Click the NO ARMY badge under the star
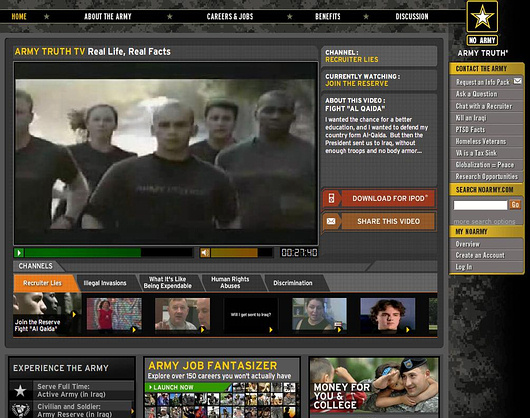 pos(482,41)
